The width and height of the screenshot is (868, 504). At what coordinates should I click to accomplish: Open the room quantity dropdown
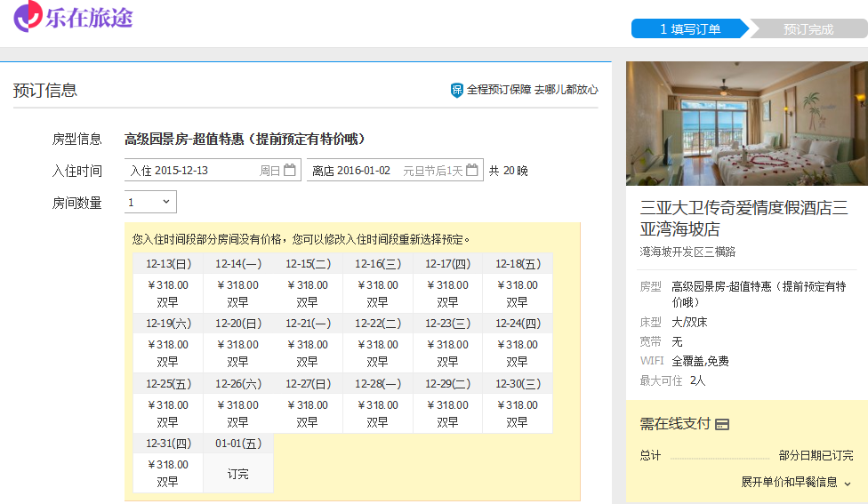tap(150, 202)
